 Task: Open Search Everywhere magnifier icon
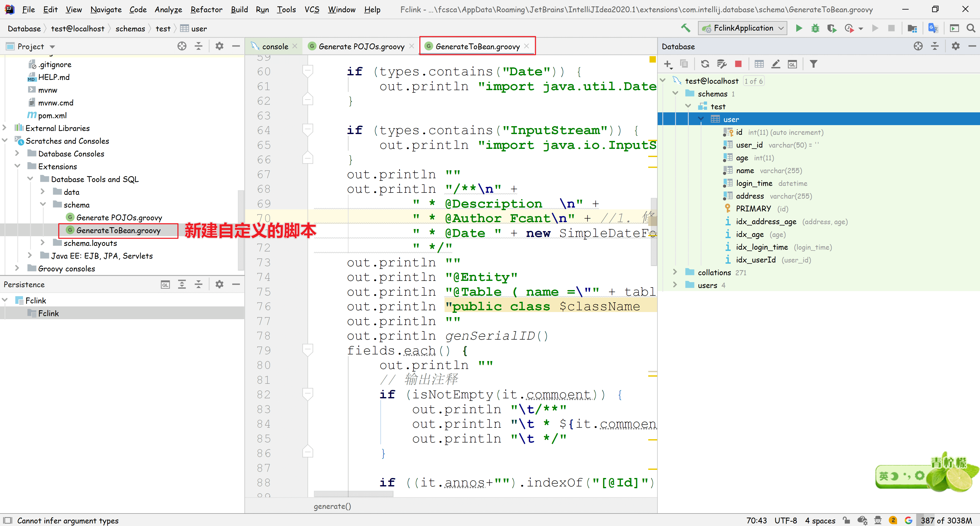click(971, 28)
